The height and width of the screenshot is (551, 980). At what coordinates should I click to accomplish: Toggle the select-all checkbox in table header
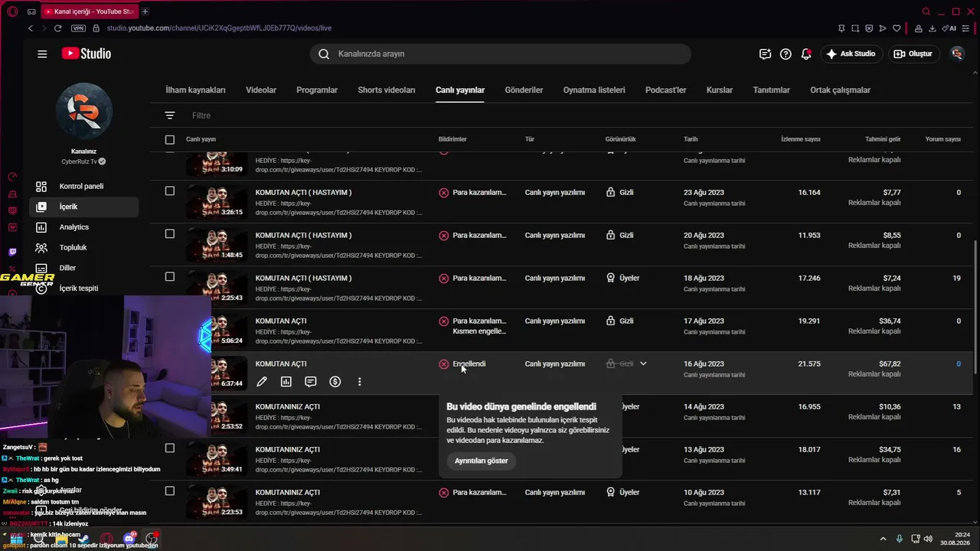click(x=170, y=139)
